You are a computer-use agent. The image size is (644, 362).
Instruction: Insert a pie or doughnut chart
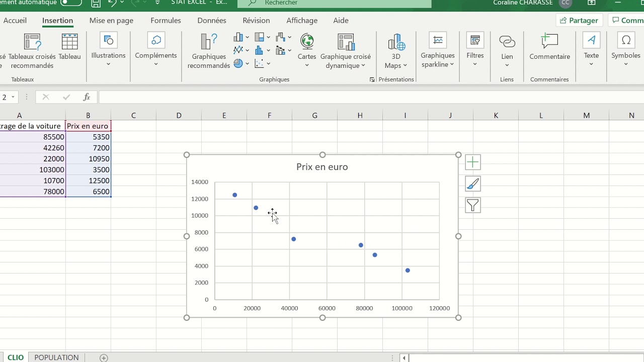point(238,63)
